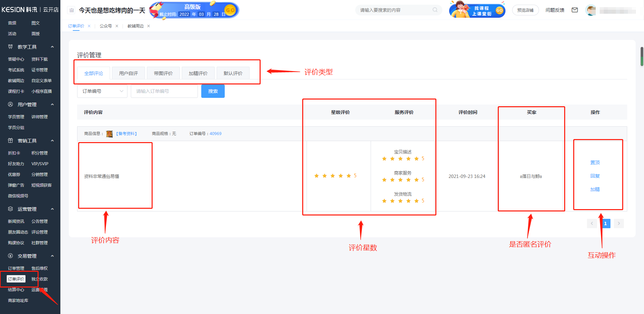
Task: Focus the order number input field
Action: click(x=164, y=91)
